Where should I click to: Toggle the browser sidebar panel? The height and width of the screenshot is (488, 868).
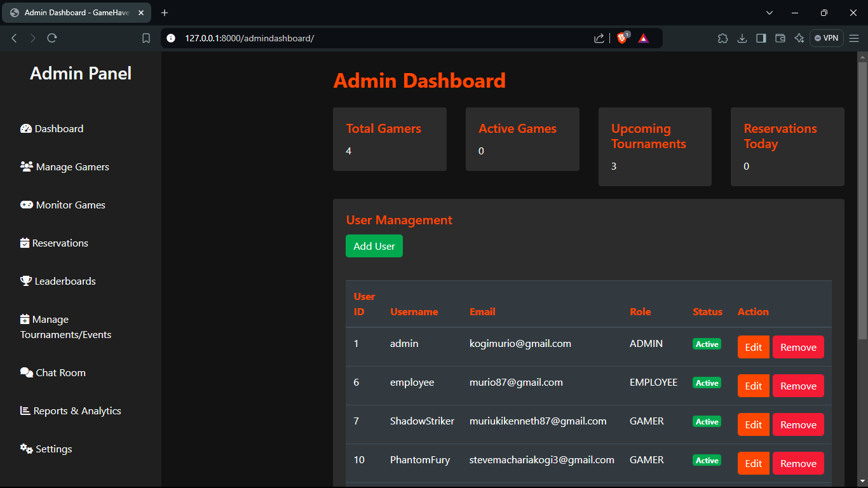point(761,38)
